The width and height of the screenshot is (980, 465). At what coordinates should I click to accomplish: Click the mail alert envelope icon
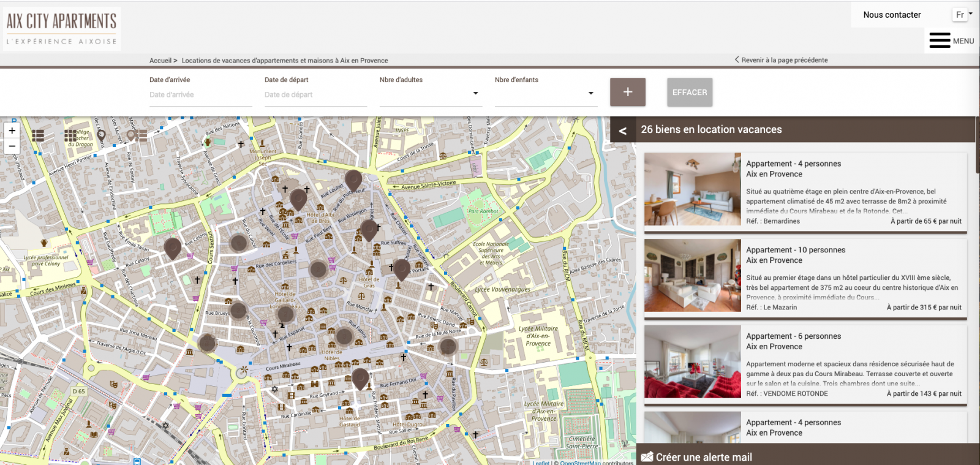click(x=647, y=457)
